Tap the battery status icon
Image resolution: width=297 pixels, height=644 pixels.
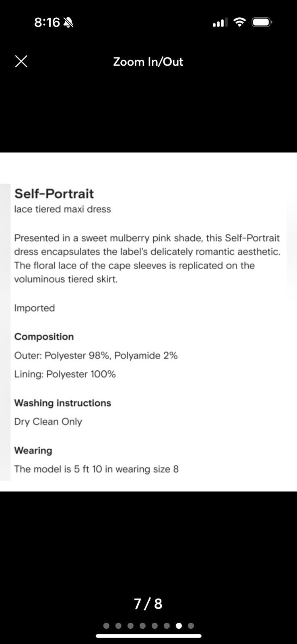(262, 22)
